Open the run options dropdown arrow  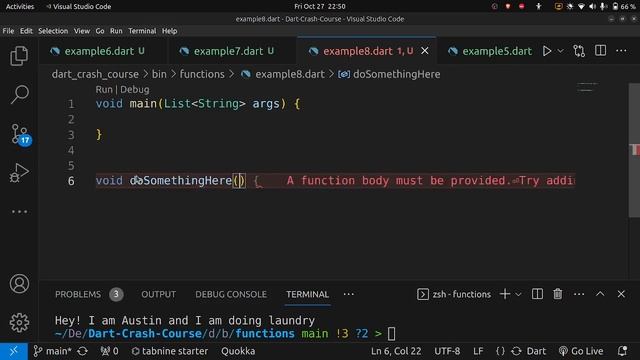click(x=560, y=51)
